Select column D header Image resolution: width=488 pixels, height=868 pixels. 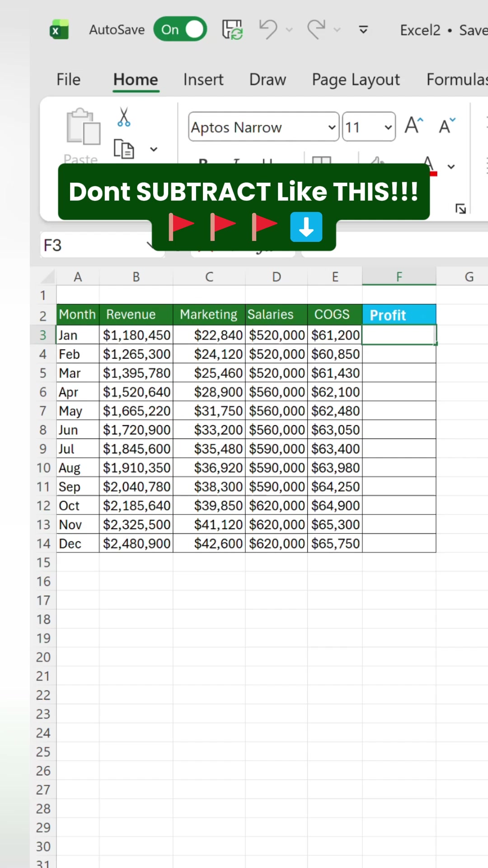(277, 277)
